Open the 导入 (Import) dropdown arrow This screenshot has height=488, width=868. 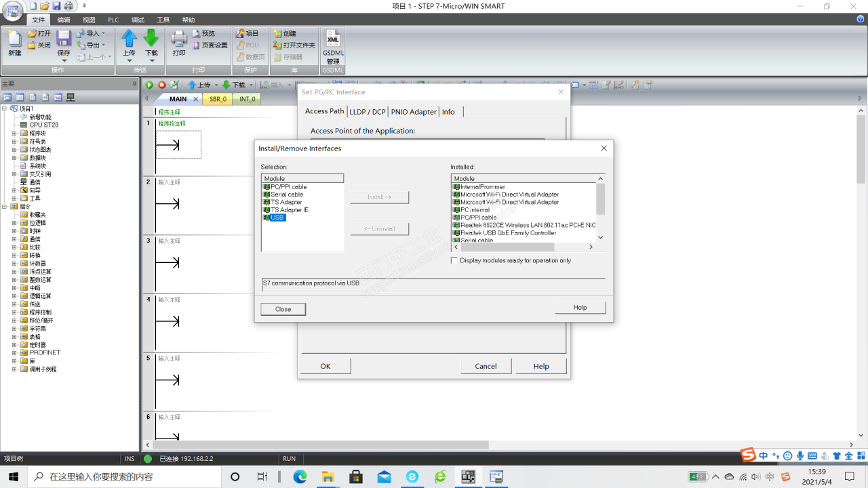coord(104,34)
